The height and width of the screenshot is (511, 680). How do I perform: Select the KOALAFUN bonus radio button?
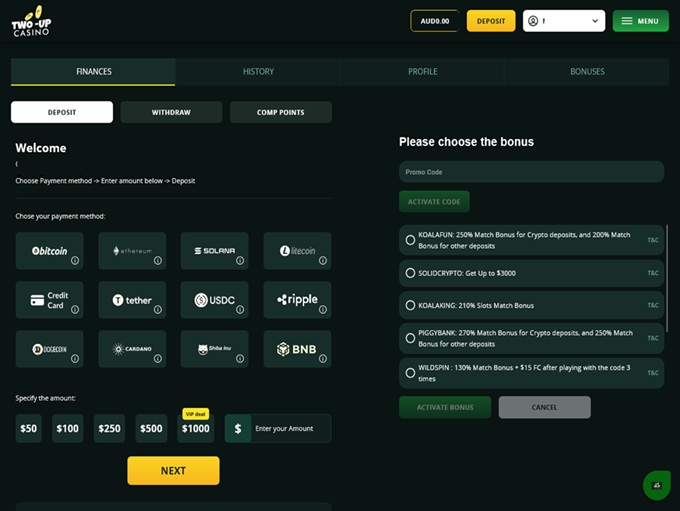(411, 240)
